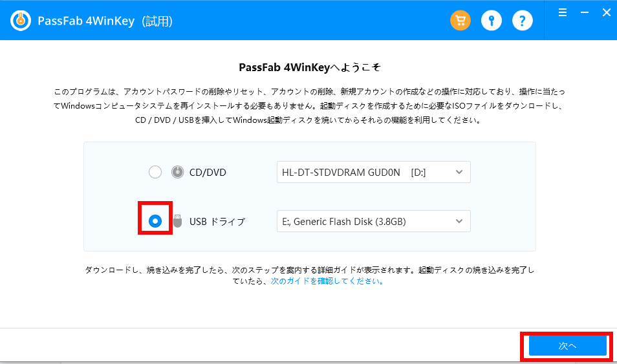
Task: Open the key registration icon
Action: click(492, 21)
